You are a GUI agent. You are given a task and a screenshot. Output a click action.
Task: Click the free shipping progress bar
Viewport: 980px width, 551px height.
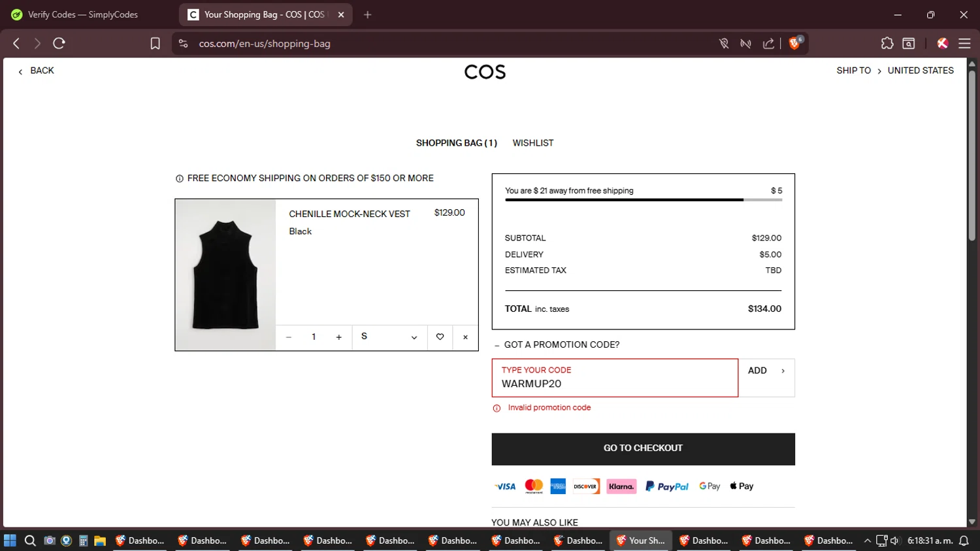point(643,200)
